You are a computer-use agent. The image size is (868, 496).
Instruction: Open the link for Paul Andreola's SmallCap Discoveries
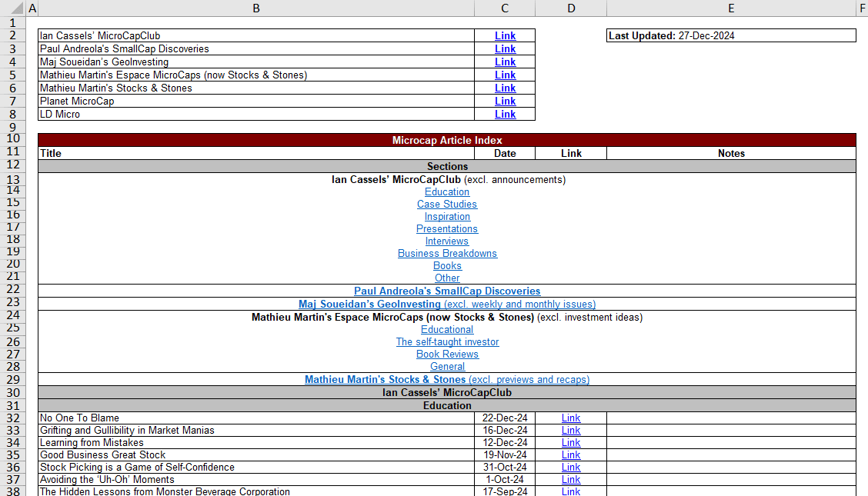pos(505,49)
